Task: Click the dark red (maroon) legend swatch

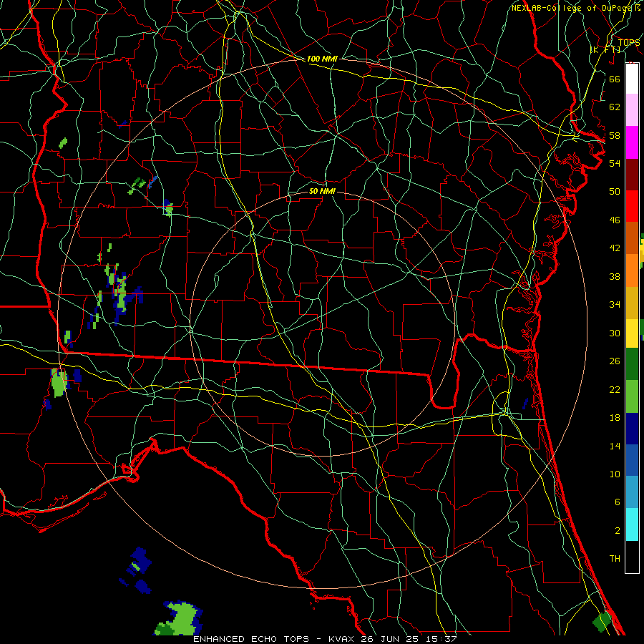Action: pyautogui.click(x=632, y=174)
